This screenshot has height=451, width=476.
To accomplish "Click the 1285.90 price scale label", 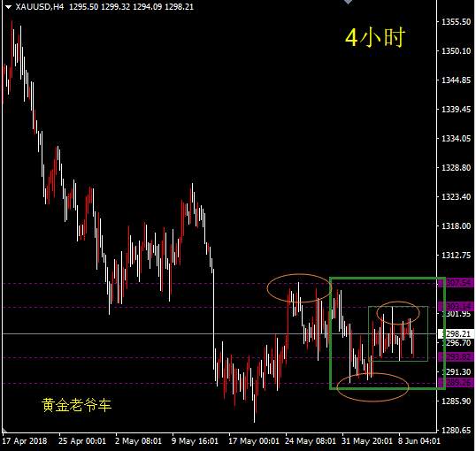I will [456, 401].
